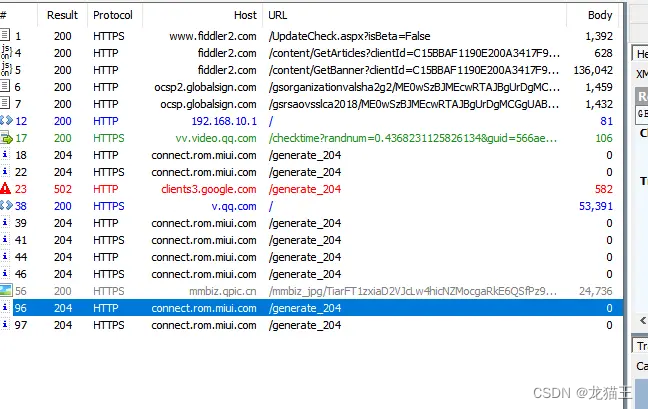
Task: Click the green arrow icon of session 17
Action: [6, 138]
